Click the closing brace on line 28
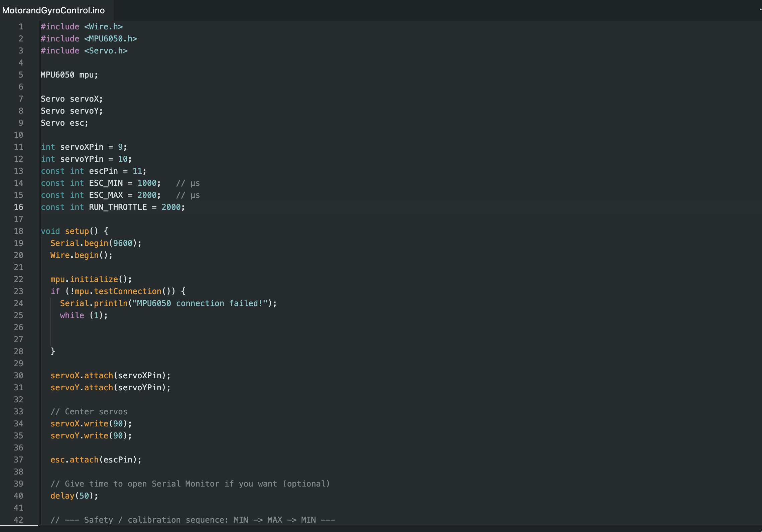 pos(53,352)
